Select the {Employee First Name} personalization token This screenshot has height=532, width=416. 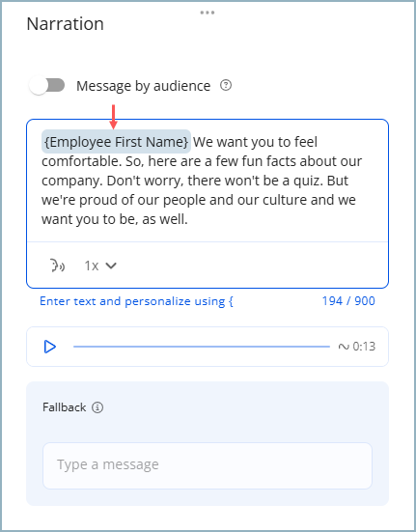click(116, 142)
